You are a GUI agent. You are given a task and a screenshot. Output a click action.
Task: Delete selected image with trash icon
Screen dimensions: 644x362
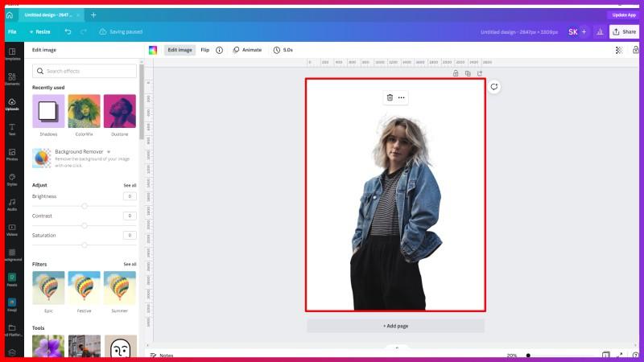390,97
